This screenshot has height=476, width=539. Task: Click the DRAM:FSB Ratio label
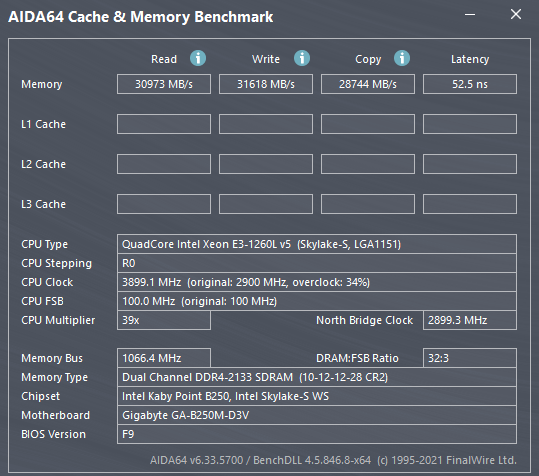pyautogui.click(x=357, y=358)
